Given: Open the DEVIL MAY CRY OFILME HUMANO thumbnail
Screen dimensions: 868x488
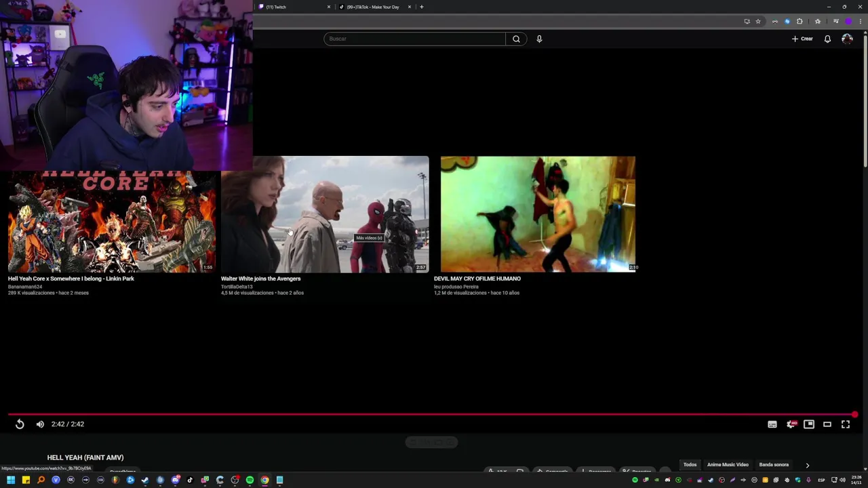Looking at the screenshot, I should point(538,214).
